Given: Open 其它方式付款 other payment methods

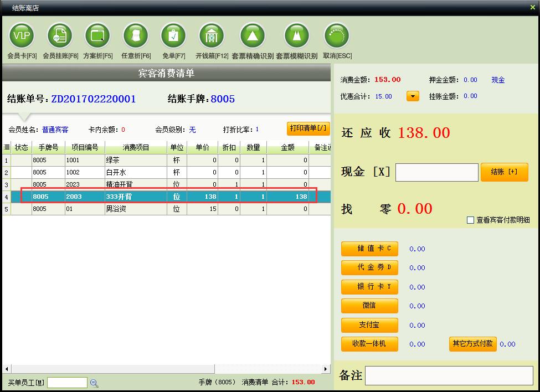Looking at the screenshot, I should click(472, 344).
